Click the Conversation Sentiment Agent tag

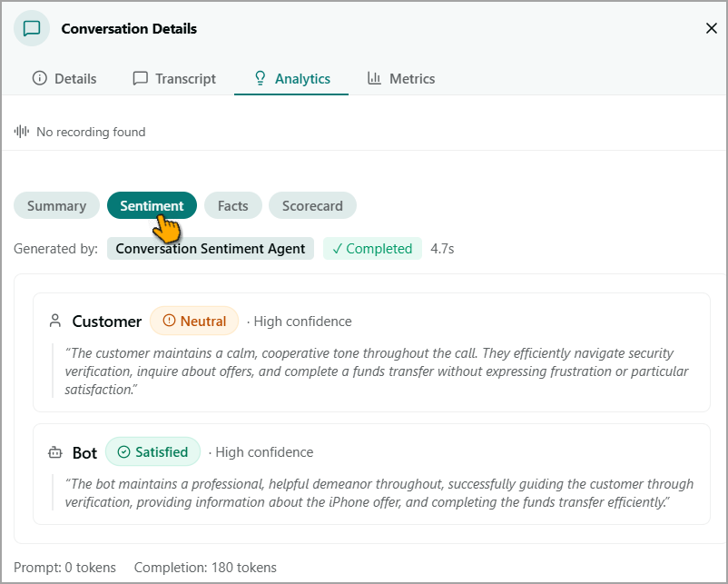coord(211,249)
